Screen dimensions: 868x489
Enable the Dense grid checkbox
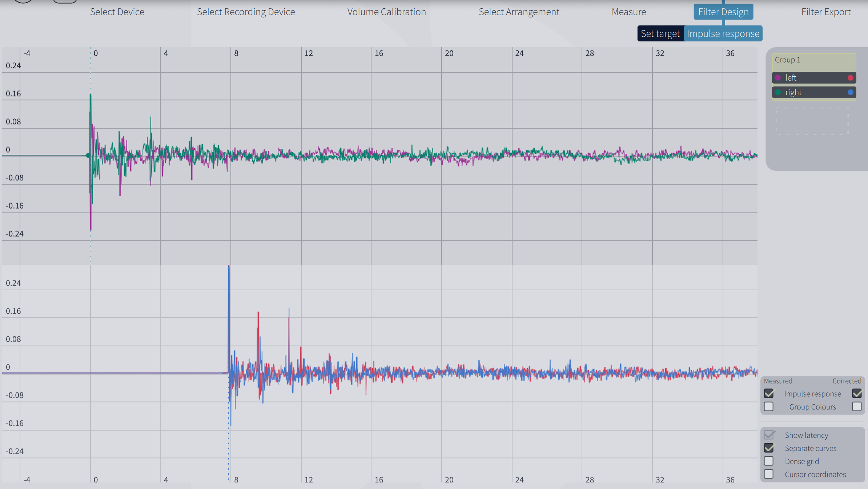click(769, 461)
